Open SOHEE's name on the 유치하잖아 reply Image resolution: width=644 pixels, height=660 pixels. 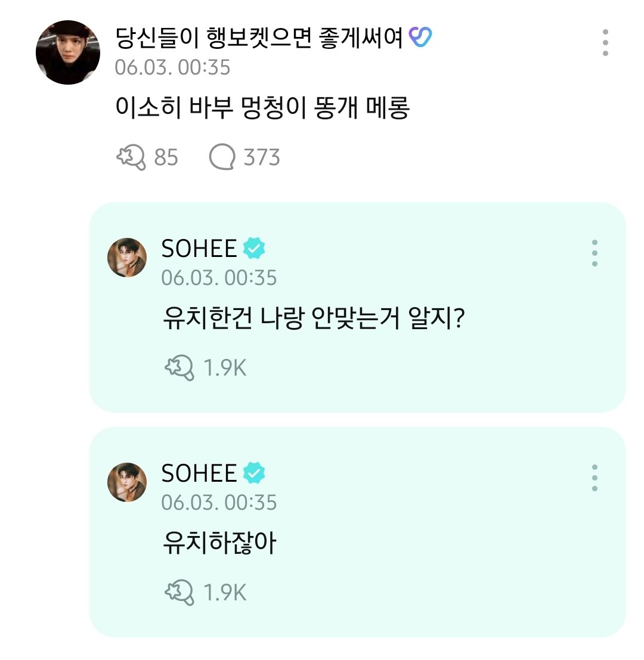(199, 474)
